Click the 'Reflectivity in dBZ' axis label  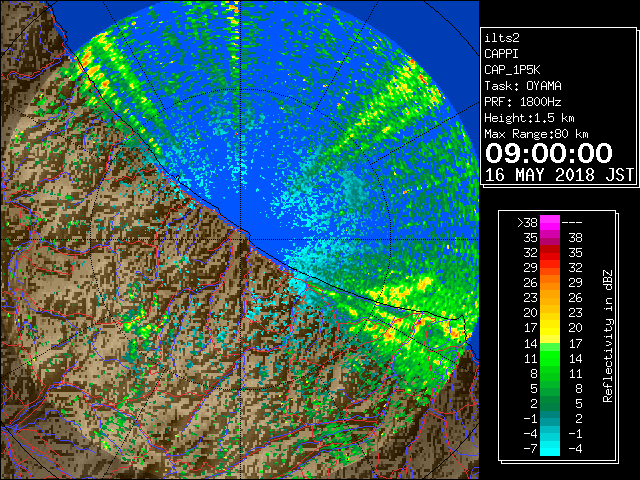tap(608, 336)
